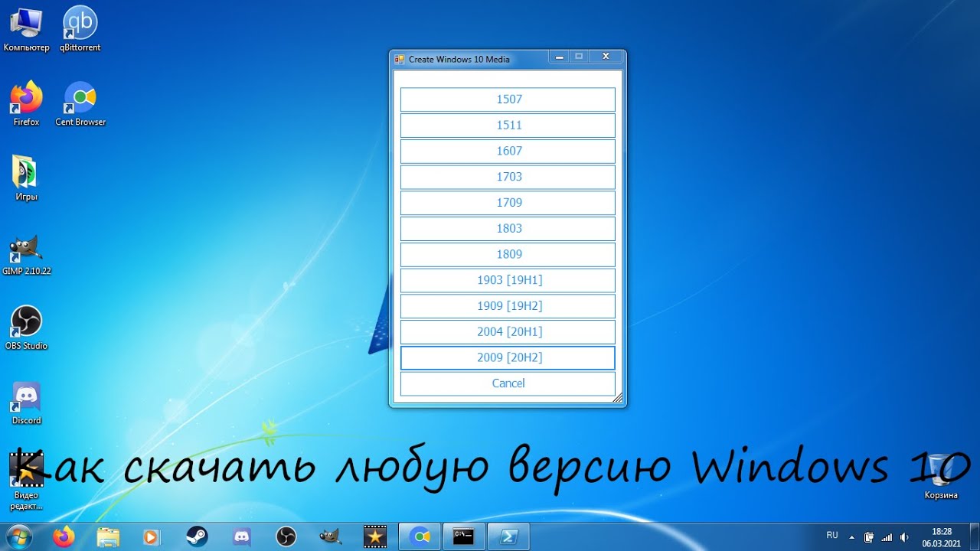Open Steam from the taskbar
This screenshot has width=980, height=551.
click(197, 537)
